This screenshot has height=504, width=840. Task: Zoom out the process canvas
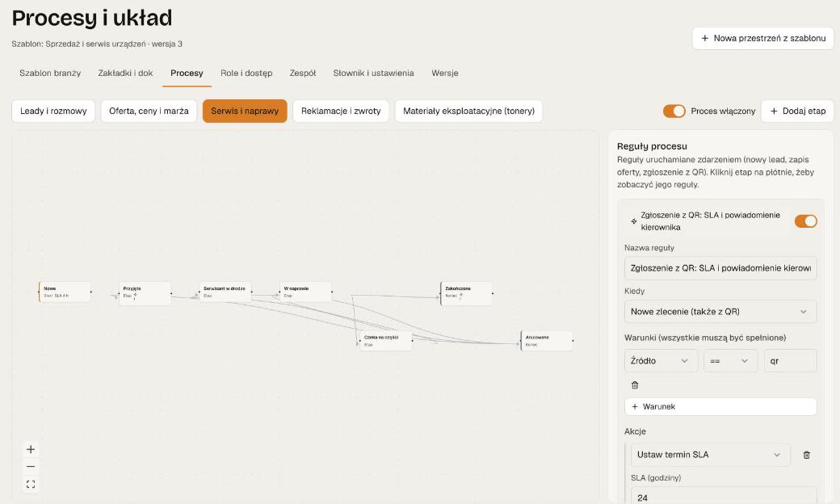click(x=31, y=467)
